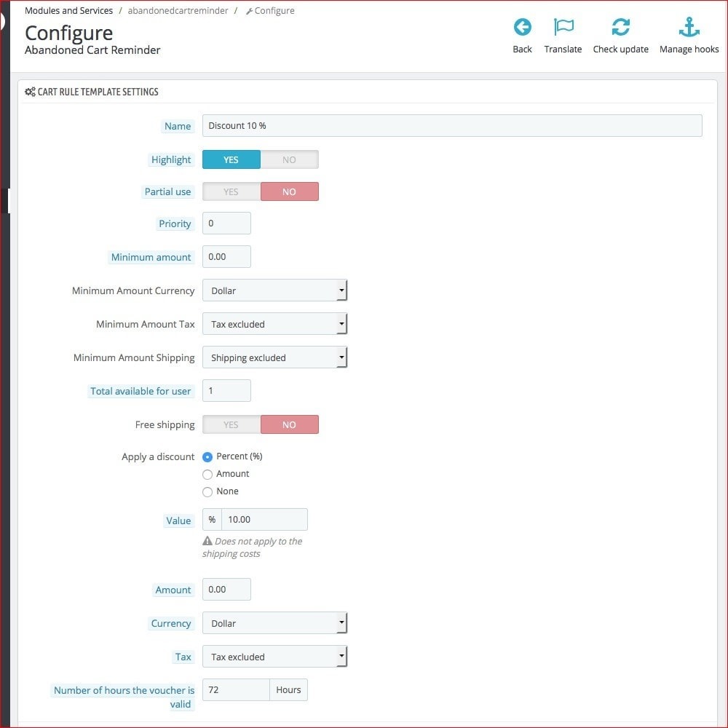Click the Total available for user label

pos(141,392)
